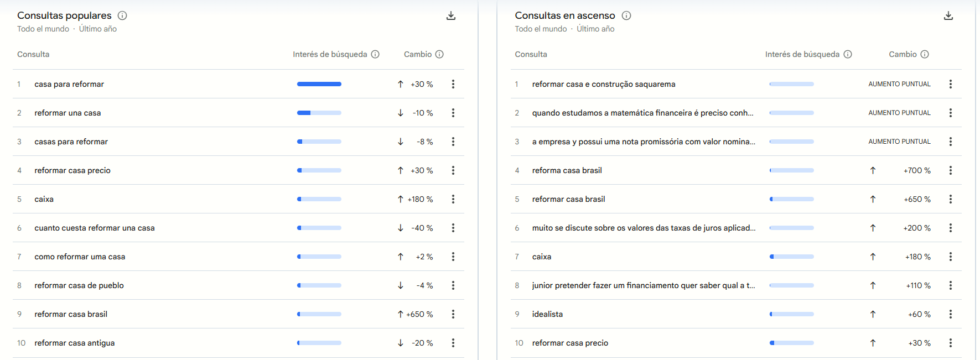The image size is (980, 360).
Task: Select query junior pretender fazer um financiamento
Action: (x=644, y=285)
